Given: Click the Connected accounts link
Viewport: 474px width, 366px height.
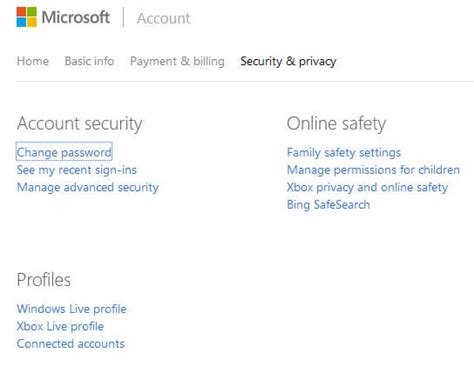Looking at the screenshot, I should point(71,344).
